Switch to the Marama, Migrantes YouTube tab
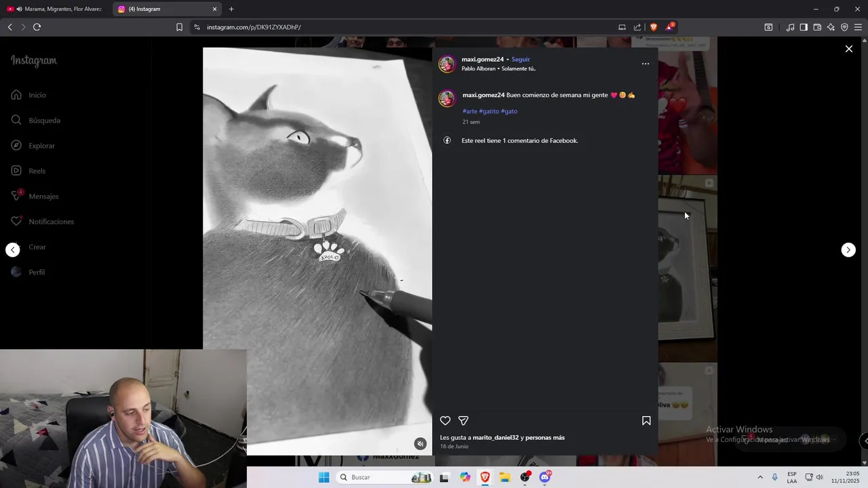This screenshot has height=488, width=868. [x=54, y=9]
